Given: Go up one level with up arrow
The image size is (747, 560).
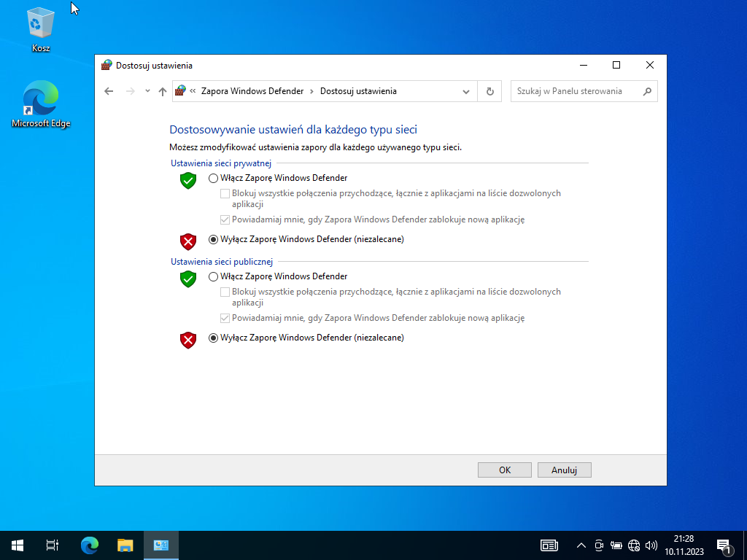Looking at the screenshot, I should [x=163, y=91].
